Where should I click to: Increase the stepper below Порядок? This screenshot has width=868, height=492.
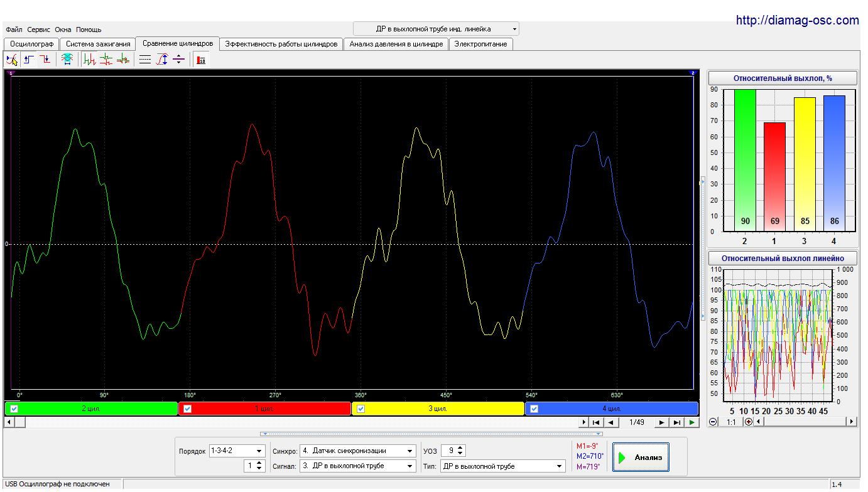260,463
